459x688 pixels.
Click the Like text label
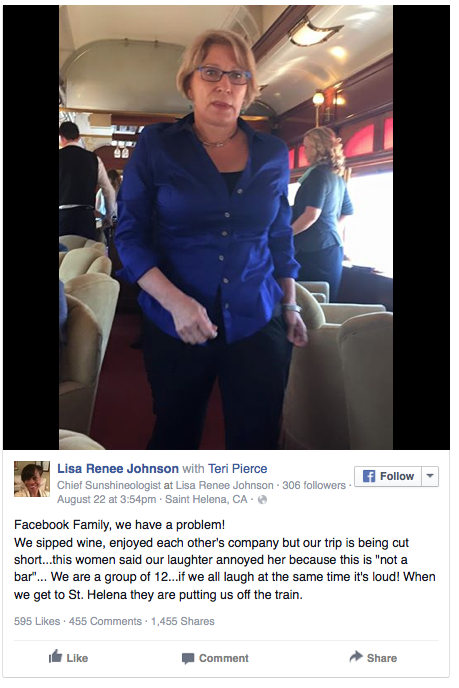(x=77, y=658)
